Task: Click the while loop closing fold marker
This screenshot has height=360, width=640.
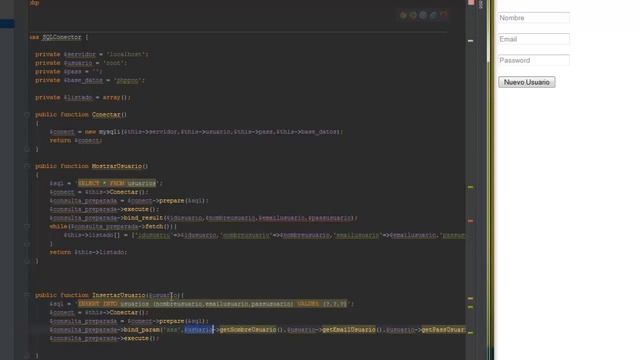Action: (x=27, y=244)
